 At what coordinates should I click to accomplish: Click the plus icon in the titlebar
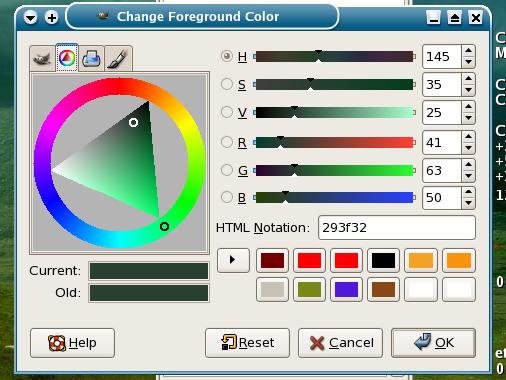coord(52,17)
